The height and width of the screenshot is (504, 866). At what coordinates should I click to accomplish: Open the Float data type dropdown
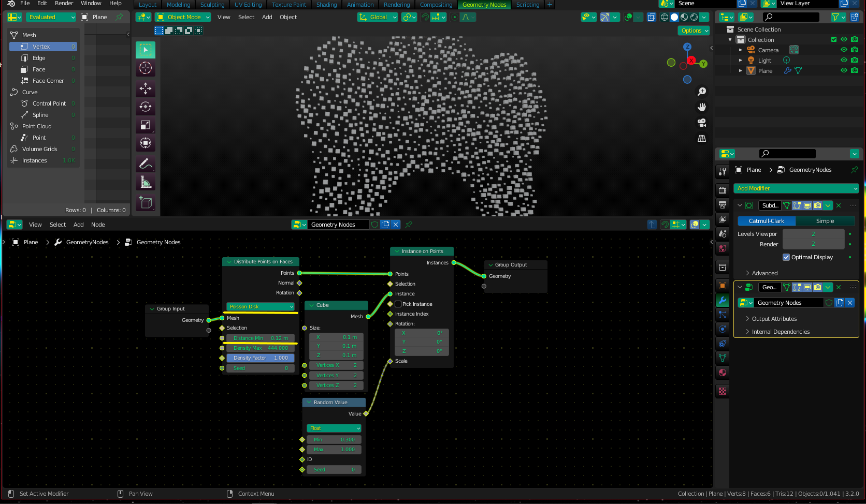(334, 428)
